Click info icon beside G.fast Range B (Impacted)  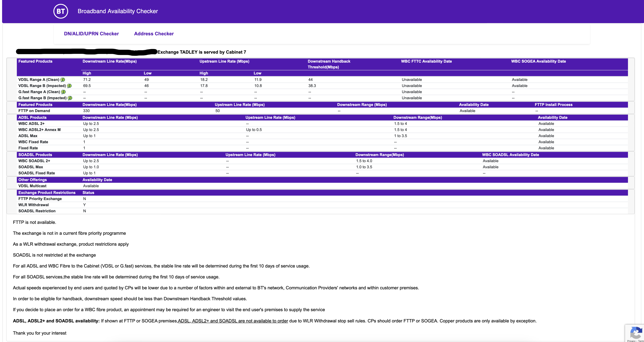pos(70,98)
